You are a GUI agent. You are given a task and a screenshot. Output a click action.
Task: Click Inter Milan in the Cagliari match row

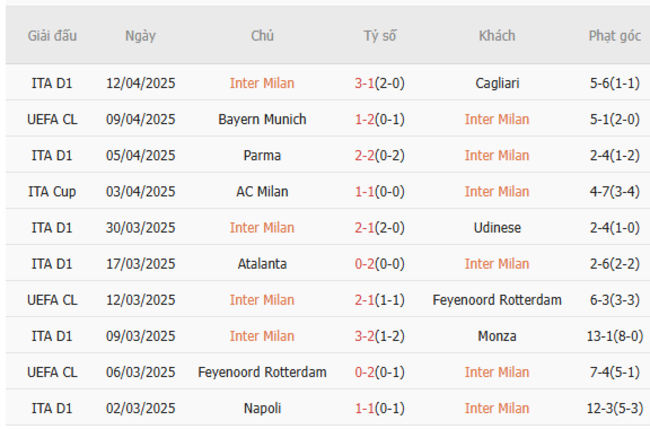(x=262, y=84)
